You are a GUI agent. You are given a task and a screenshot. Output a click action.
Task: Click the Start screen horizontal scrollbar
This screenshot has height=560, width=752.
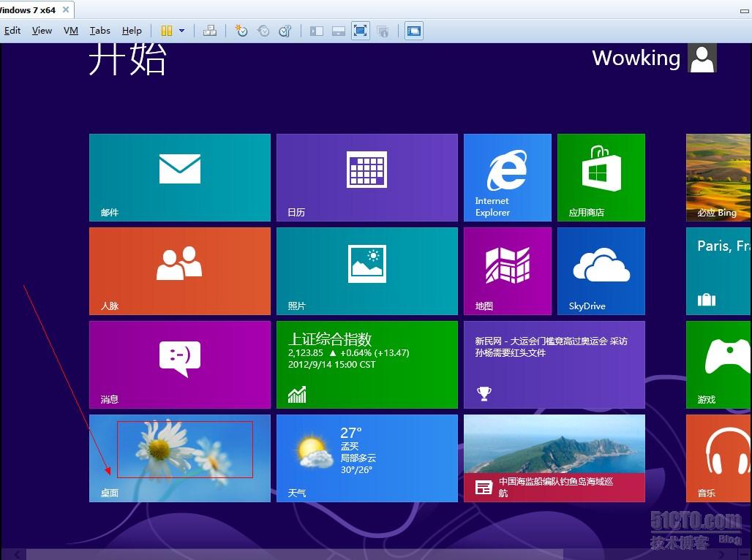[x=295, y=554]
